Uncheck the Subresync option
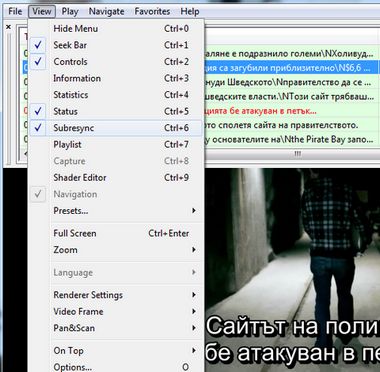 116,128
